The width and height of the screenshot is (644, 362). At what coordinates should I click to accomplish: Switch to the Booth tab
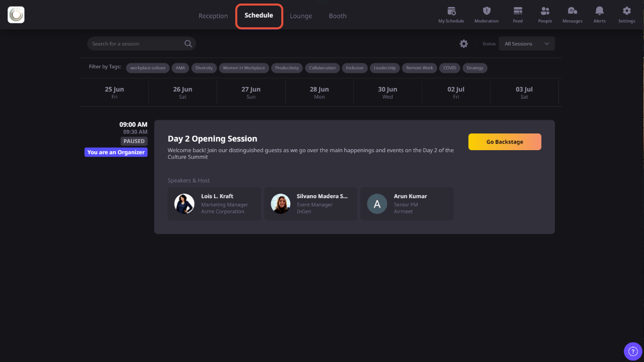(337, 16)
